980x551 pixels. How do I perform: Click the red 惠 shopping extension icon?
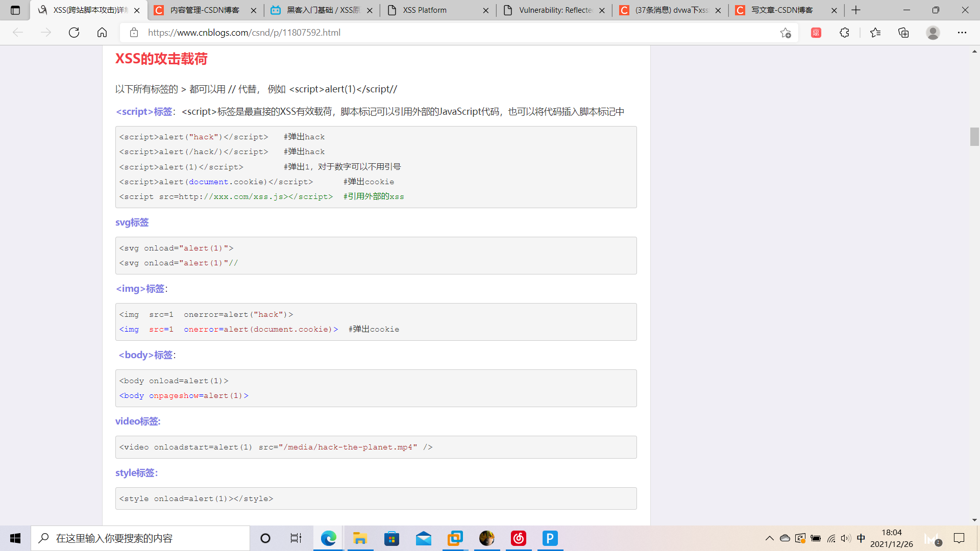[816, 32]
